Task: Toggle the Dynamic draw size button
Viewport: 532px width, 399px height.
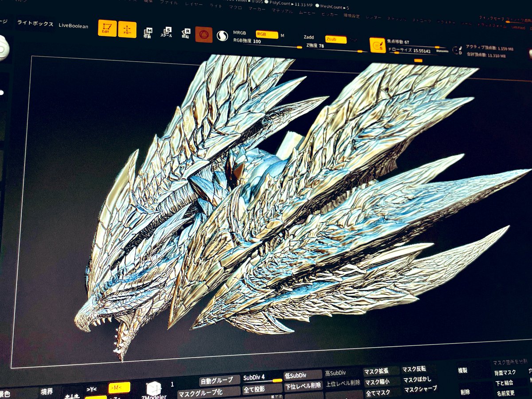Action: click(x=442, y=51)
